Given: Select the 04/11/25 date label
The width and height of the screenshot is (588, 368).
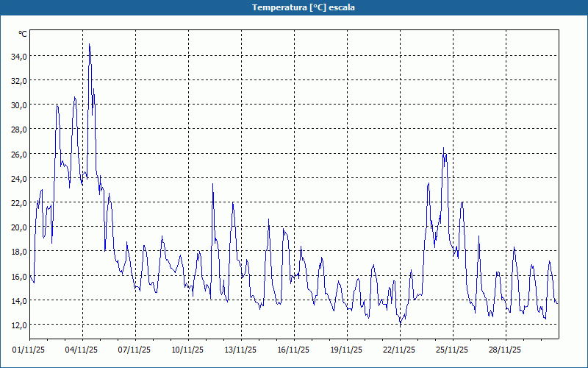Looking at the screenshot, I should pos(82,350).
